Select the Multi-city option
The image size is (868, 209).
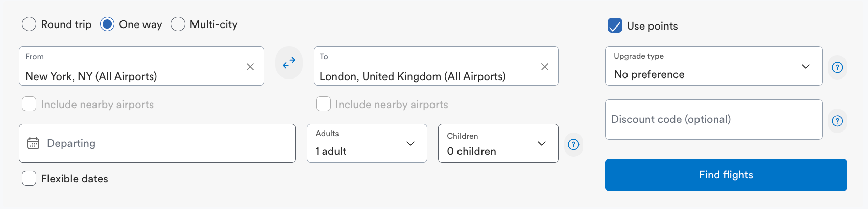(178, 24)
